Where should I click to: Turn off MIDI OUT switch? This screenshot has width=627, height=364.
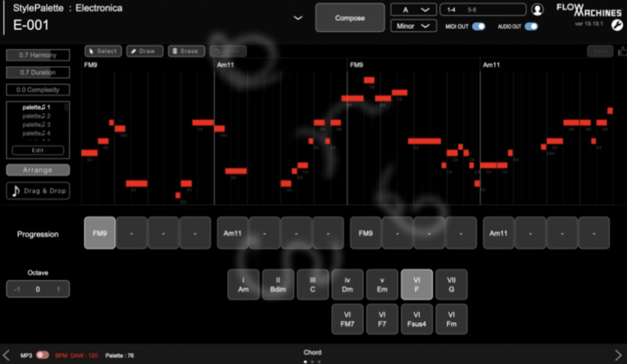pyautogui.click(x=478, y=26)
